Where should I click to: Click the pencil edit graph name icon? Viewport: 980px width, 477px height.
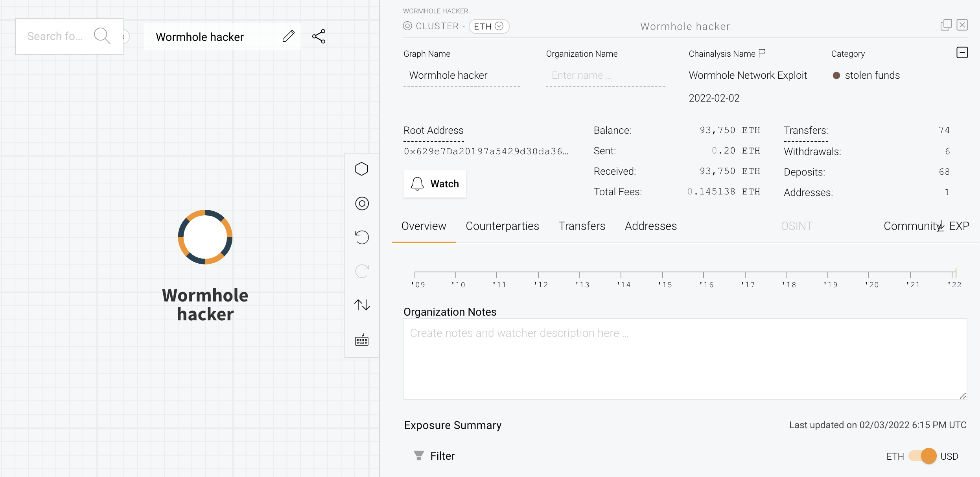[x=288, y=36]
